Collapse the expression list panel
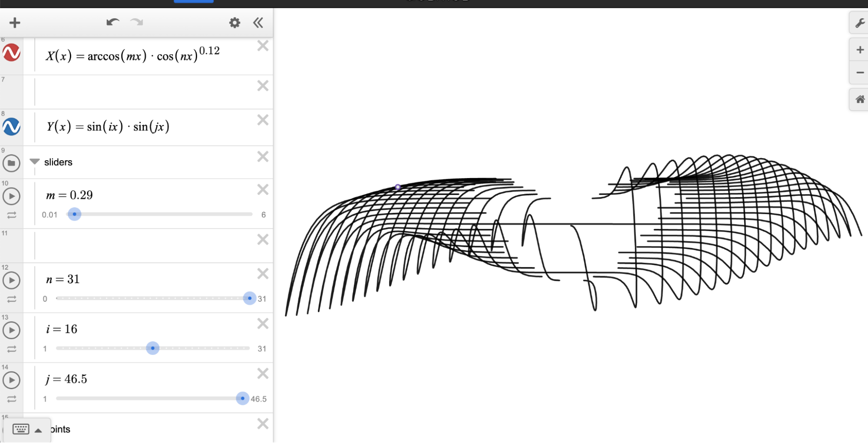This screenshot has height=443, width=868. [x=258, y=23]
